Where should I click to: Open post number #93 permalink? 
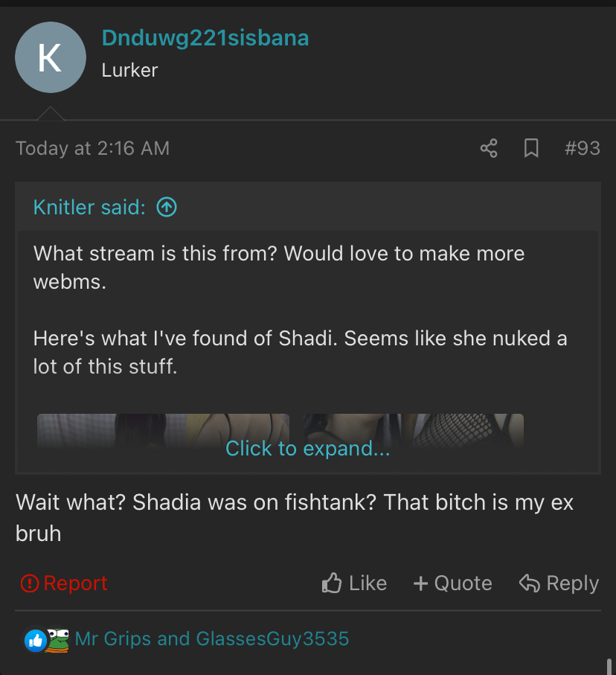[582, 148]
